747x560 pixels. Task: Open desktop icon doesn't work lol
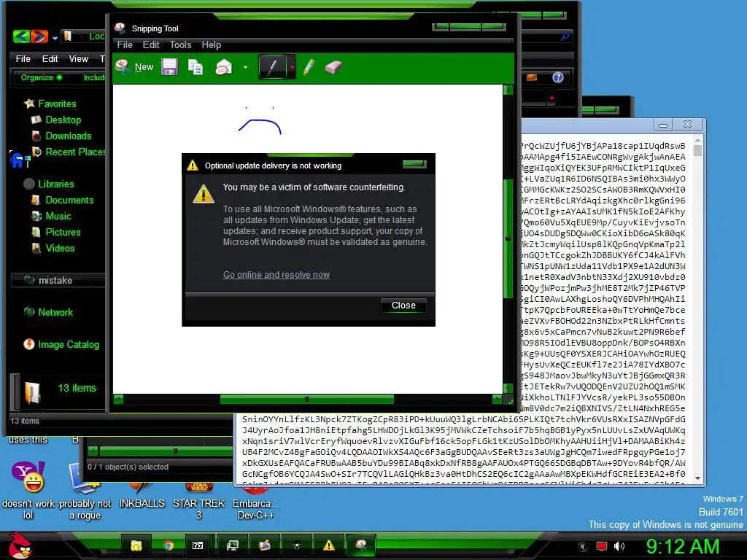[x=28, y=491]
